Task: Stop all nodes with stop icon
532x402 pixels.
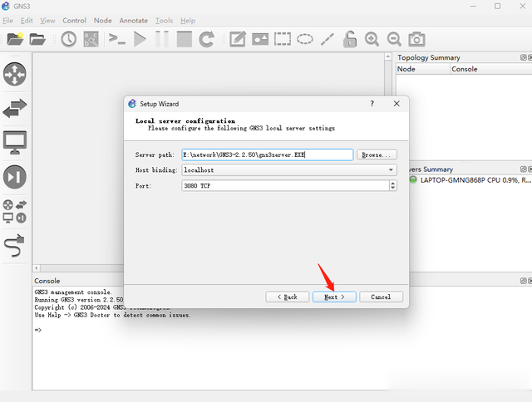Action: 185,39
